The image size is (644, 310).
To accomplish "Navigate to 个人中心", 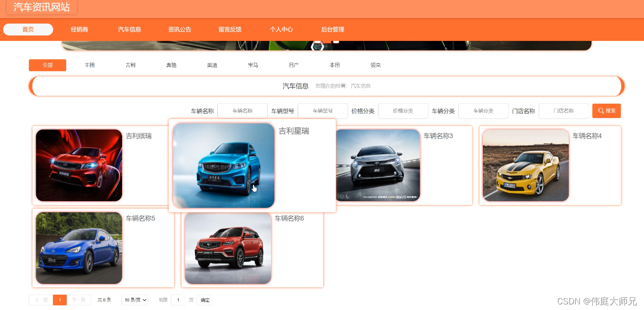I will pyautogui.click(x=281, y=29).
